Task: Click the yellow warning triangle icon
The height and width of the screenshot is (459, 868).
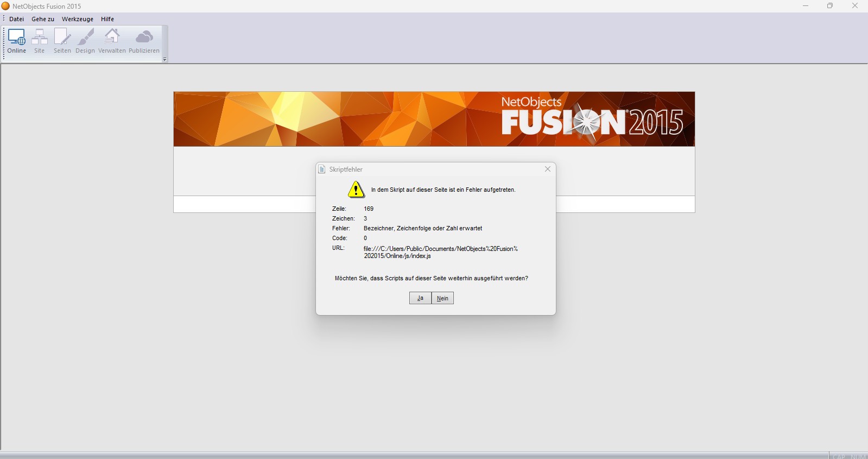Action: [x=356, y=190]
